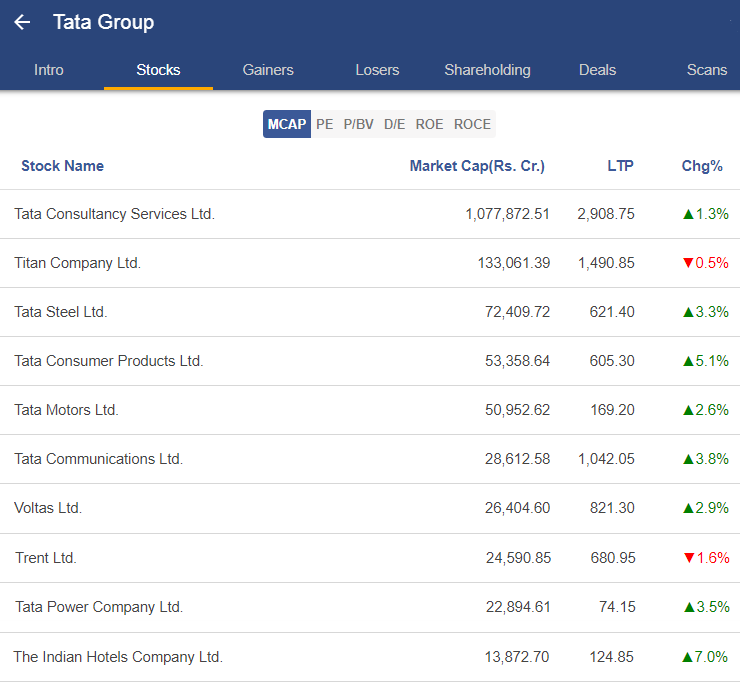Click market cap value 24,590.85

518,558
